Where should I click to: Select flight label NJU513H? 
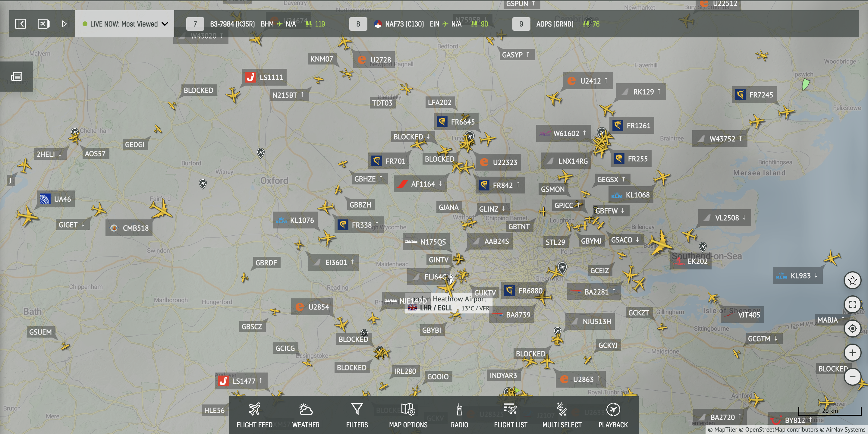tap(590, 322)
